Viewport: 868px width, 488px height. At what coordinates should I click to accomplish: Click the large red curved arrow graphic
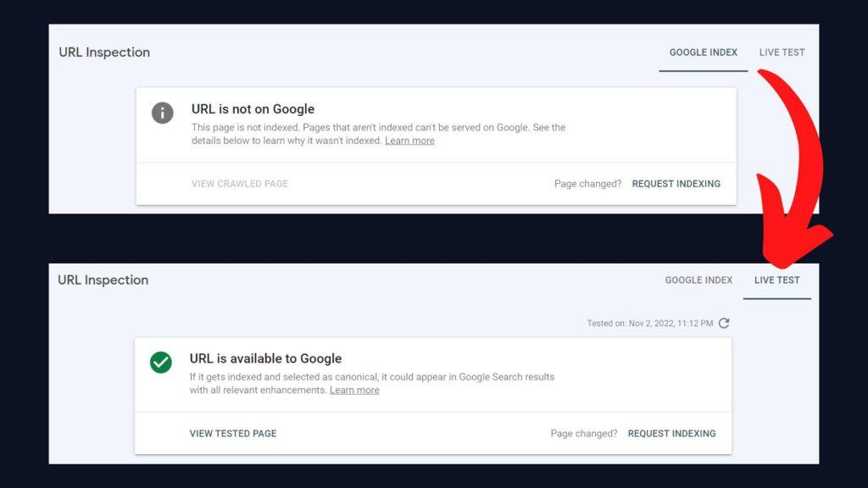793,166
